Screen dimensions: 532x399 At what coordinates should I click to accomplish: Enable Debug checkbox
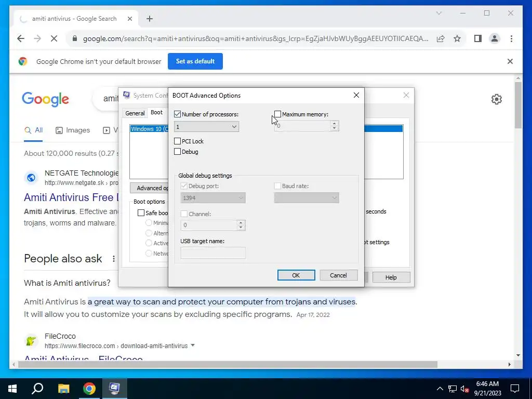(x=177, y=152)
